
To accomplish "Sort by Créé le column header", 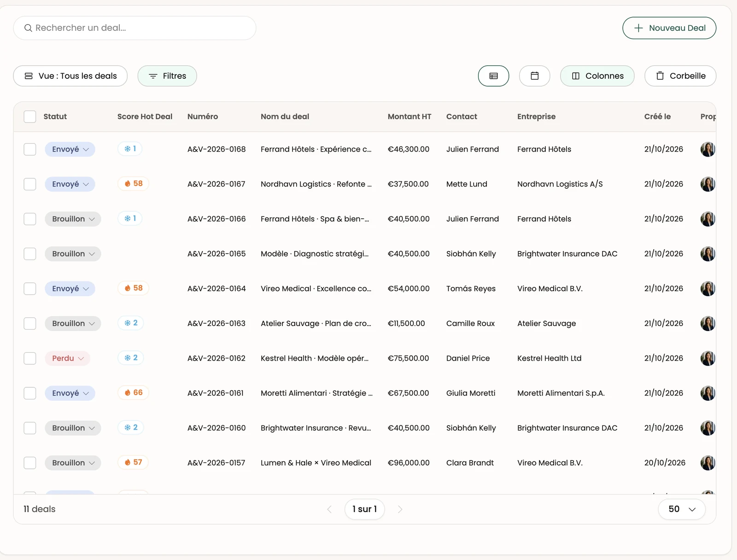I will click(x=657, y=117).
